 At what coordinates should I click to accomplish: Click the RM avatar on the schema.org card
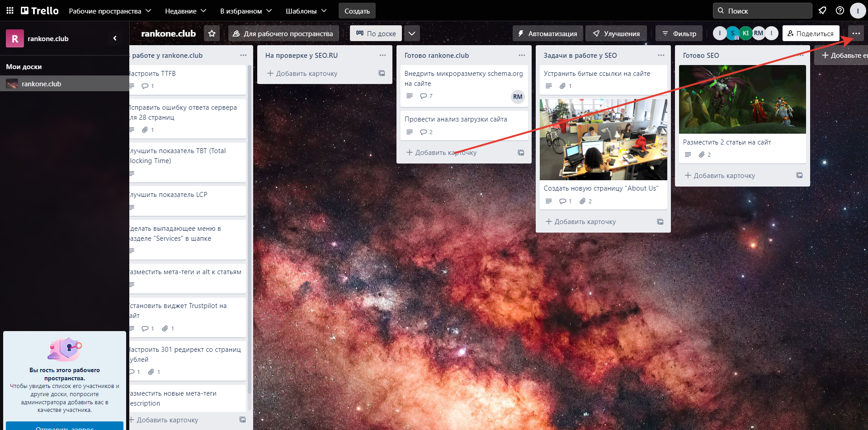coord(518,97)
